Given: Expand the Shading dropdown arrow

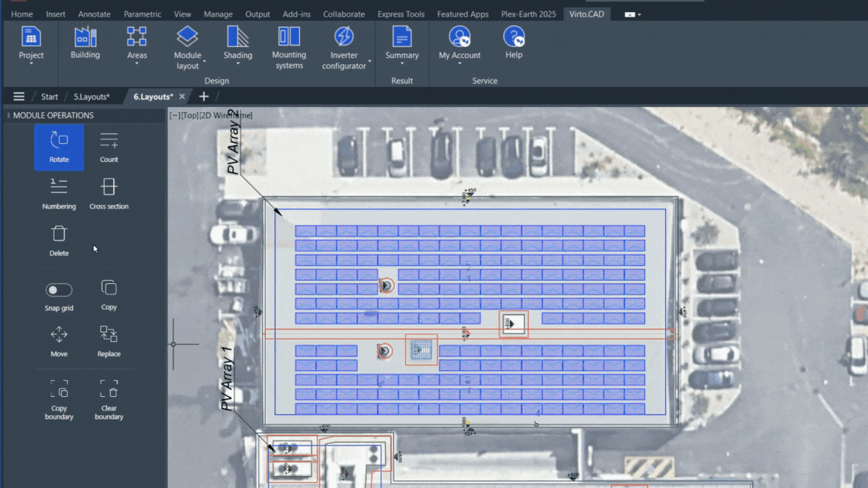Looking at the screenshot, I should tap(238, 64).
